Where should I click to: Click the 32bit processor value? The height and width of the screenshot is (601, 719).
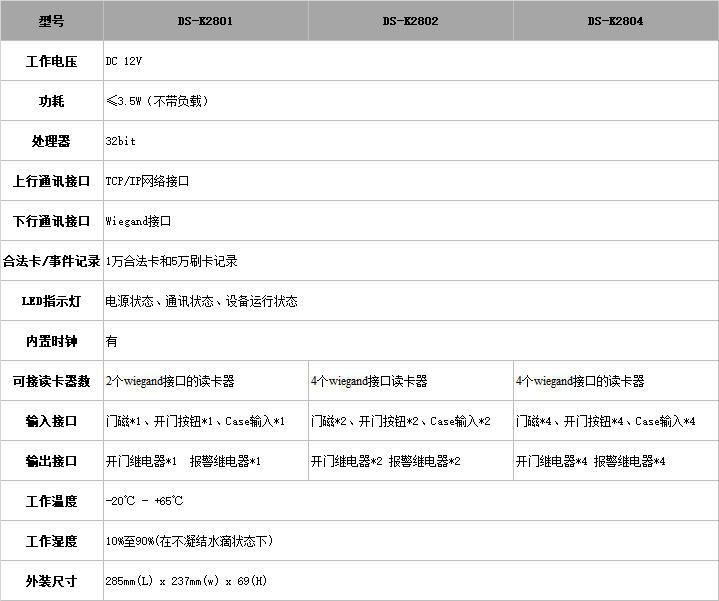pyautogui.click(x=120, y=141)
